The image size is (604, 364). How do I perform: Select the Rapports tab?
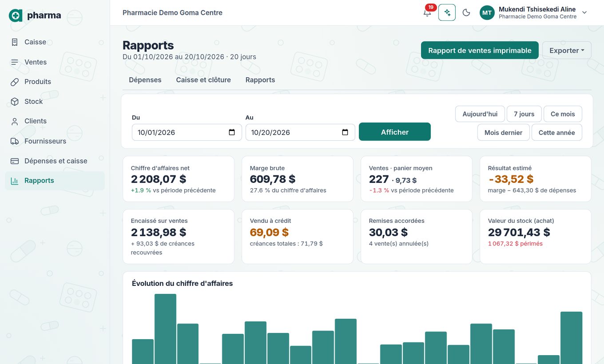coord(260,80)
